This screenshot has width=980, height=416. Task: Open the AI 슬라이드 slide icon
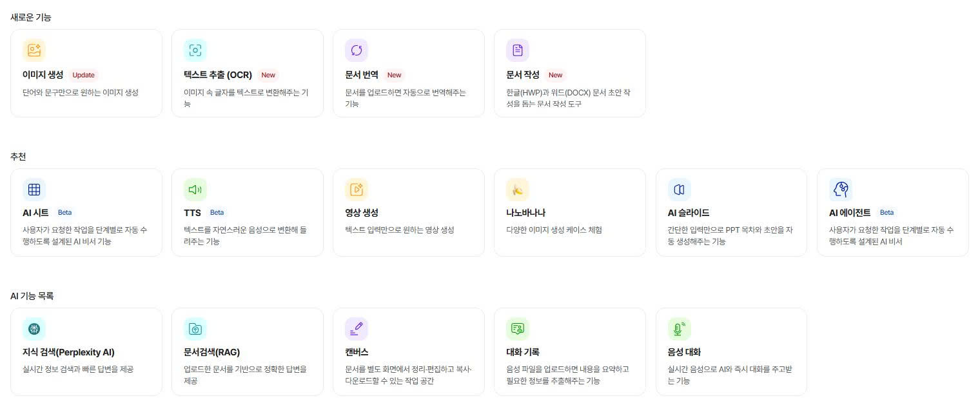pos(680,190)
